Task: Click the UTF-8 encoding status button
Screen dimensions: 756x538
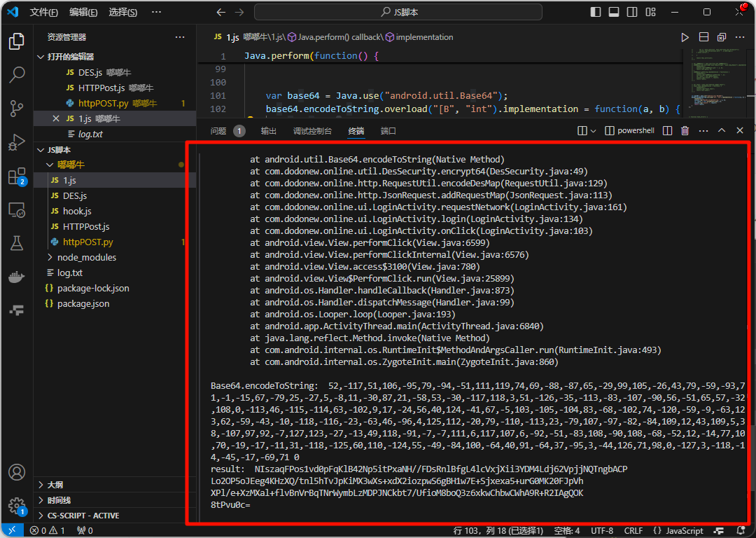Action: click(x=602, y=531)
